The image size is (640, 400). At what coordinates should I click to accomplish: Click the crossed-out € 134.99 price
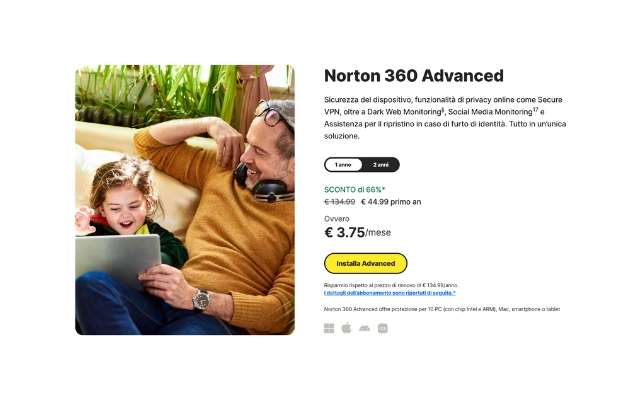coord(340,202)
